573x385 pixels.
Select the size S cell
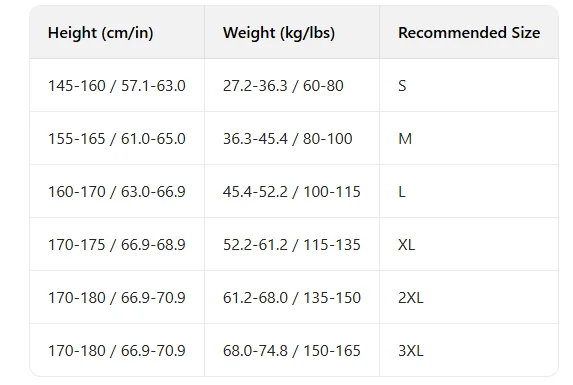[x=469, y=85]
